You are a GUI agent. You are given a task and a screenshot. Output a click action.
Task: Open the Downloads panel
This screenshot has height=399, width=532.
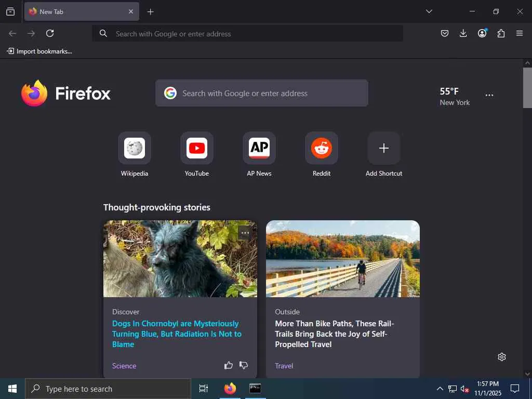(x=463, y=33)
